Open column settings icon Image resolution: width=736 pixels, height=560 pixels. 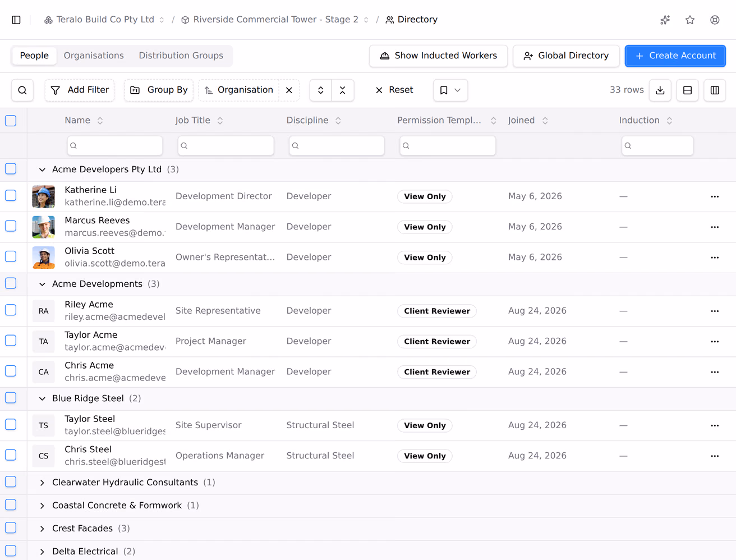click(715, 90)
